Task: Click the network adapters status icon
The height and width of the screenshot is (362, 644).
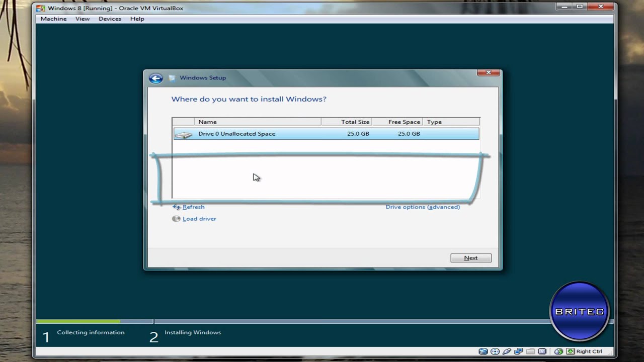Action: pyautogui.click(x=518, y=351)
